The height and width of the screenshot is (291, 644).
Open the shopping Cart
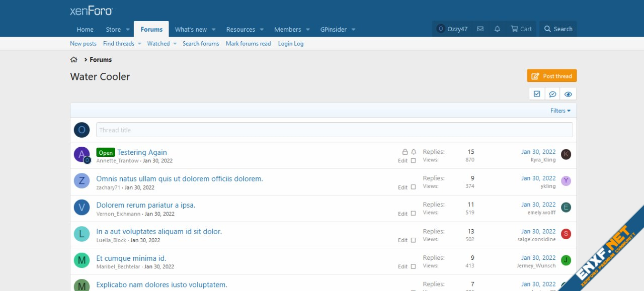point(521,29)
